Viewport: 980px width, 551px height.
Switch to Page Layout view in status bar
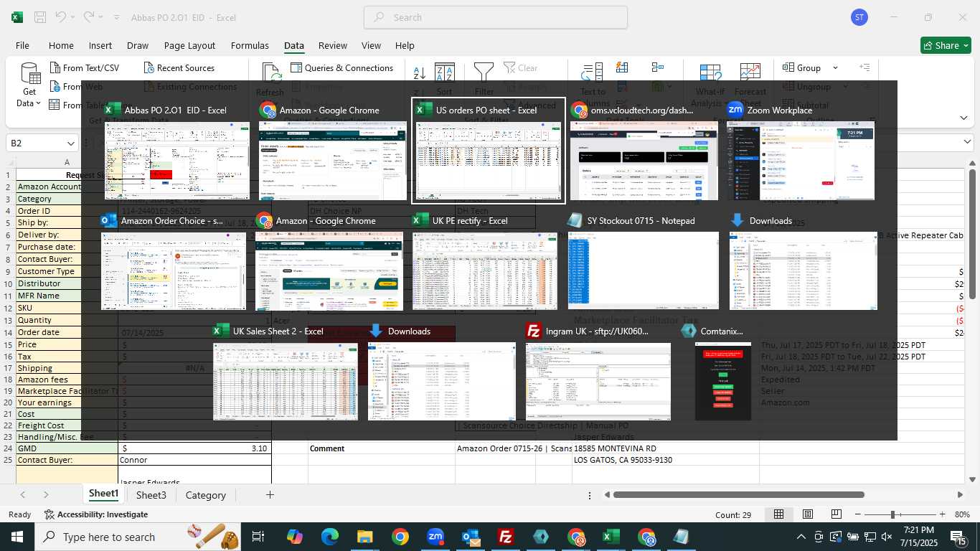coord(808,514)
